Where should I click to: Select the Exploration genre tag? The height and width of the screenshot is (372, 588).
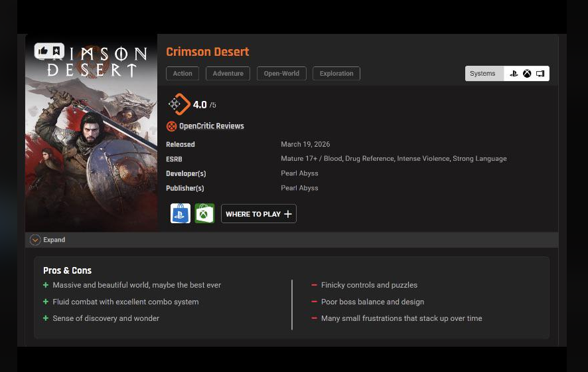pyautogui.click(x=336, y=74)
